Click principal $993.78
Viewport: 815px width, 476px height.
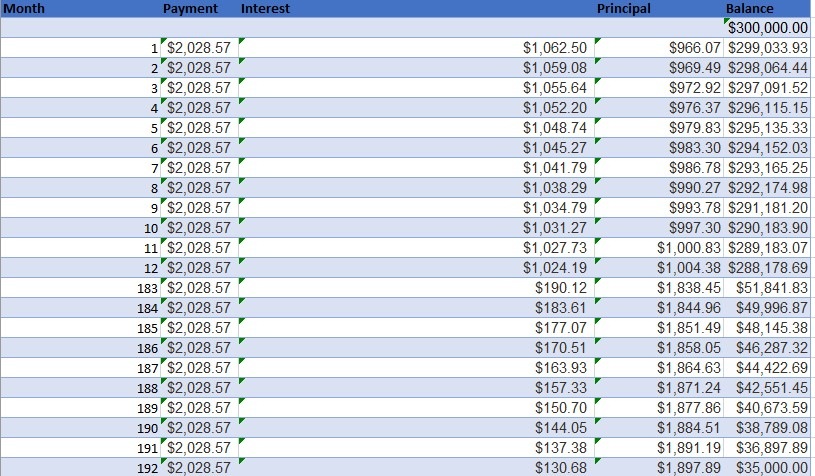pyautogui.click(x=659, y=208)
